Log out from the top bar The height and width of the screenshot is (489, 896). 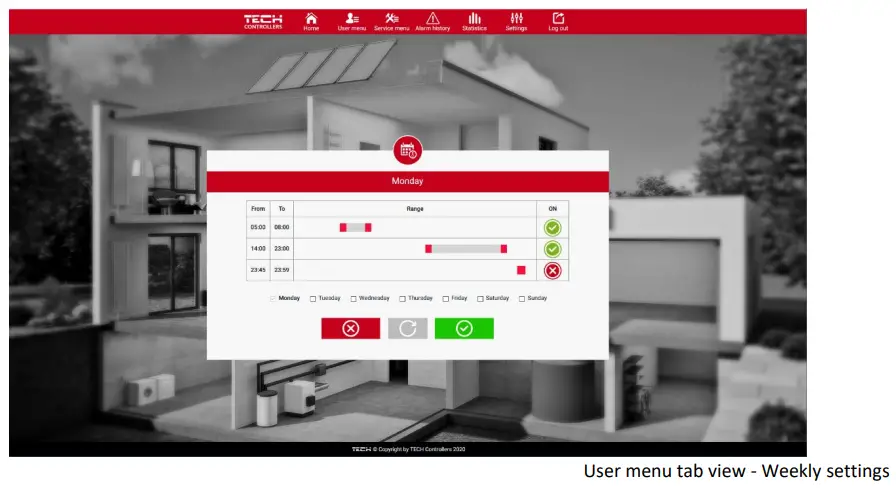558,22
